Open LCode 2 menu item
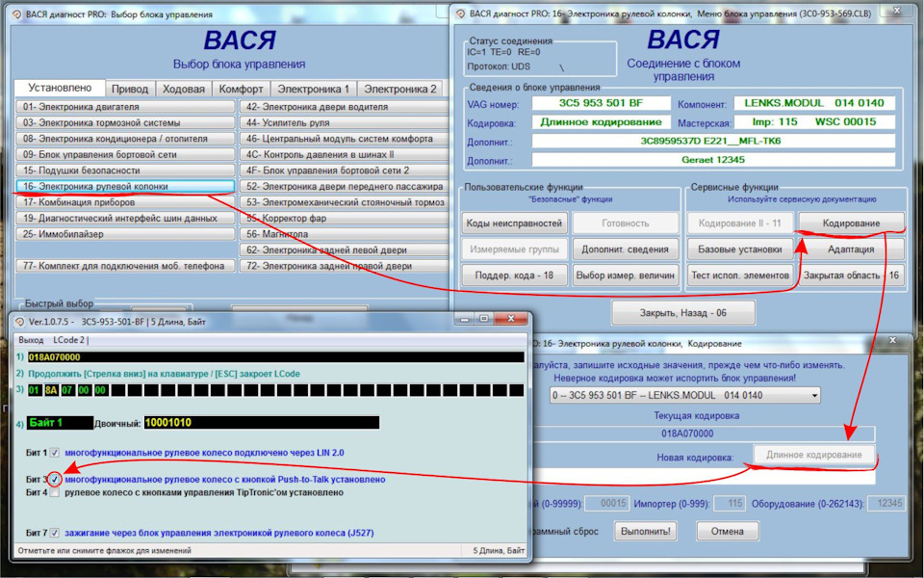This screenshot has height=578, width=924. [x=69, y=340]
